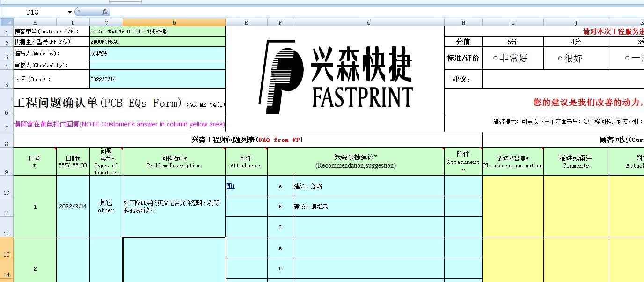
Task: Click the 时间 (Date) label cell
Action: 51,80
